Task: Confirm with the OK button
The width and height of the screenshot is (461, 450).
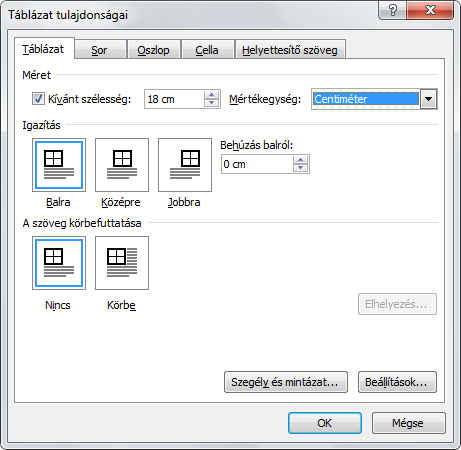Action: pos(325,423)
